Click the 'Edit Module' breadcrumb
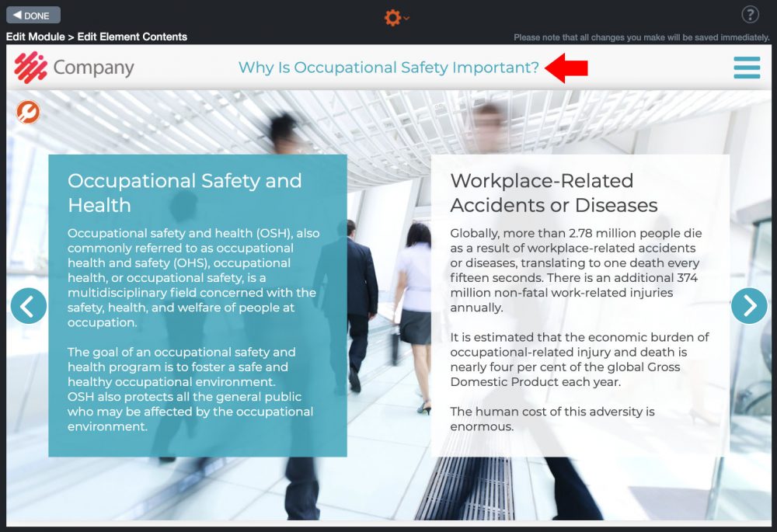The width and height of the screenshot is (777, 532). click(35, 37)
